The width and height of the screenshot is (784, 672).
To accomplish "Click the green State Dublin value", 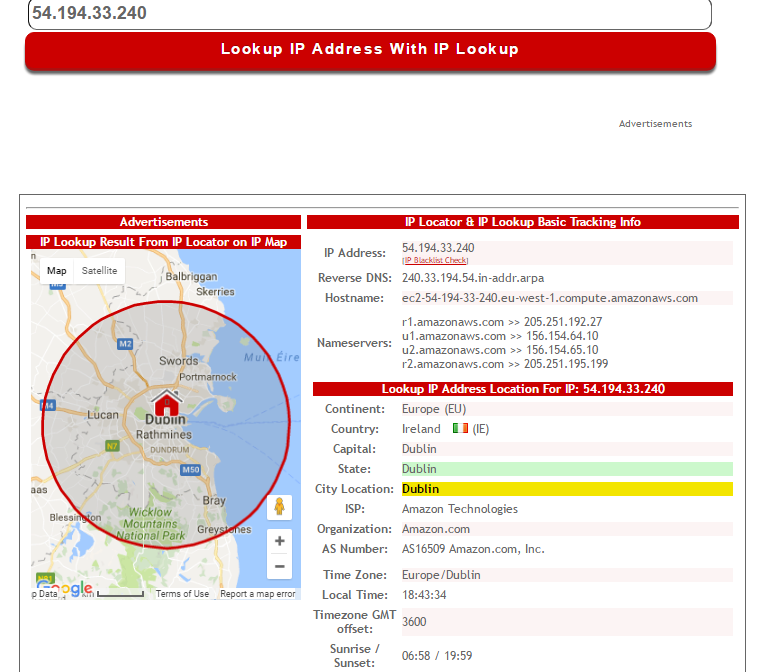I will coord(567,469).
